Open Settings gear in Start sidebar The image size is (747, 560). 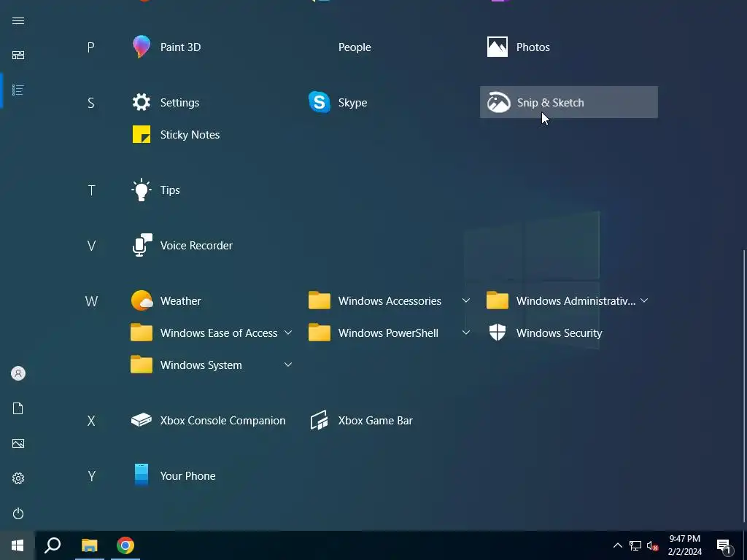click(x=18, y=478)
